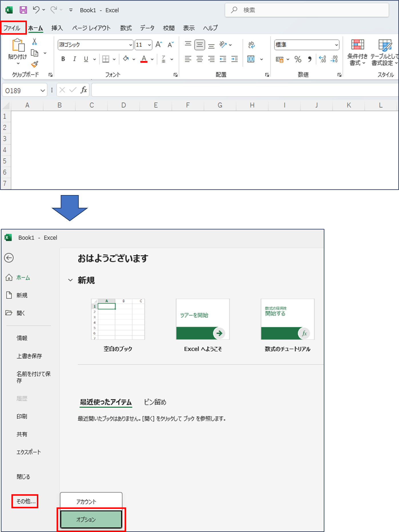The width and height of the screenshot is (399, 532).
Task: Click the Bottom Align icon
Action: [x=211, y=46]
